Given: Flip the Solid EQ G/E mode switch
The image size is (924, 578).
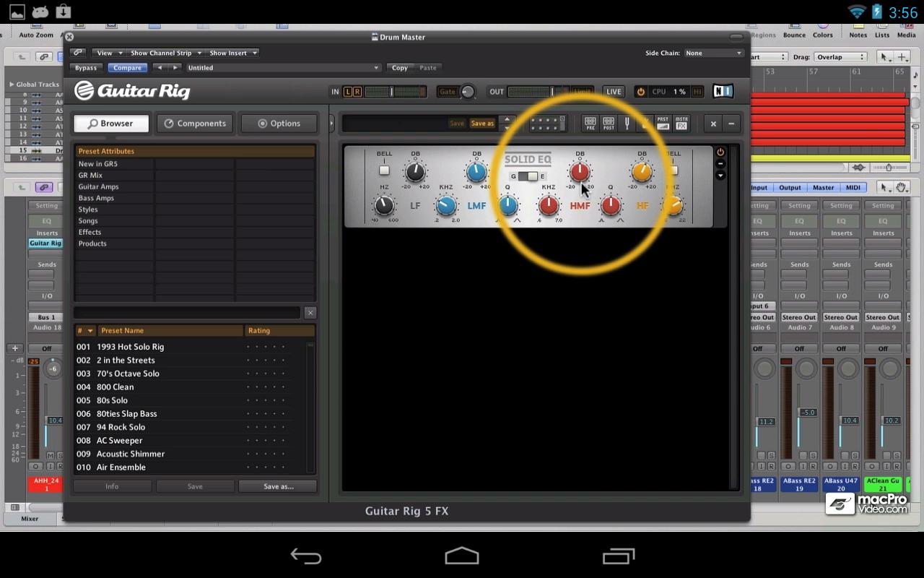Looking at the screenshot, I should coord(528,176).
